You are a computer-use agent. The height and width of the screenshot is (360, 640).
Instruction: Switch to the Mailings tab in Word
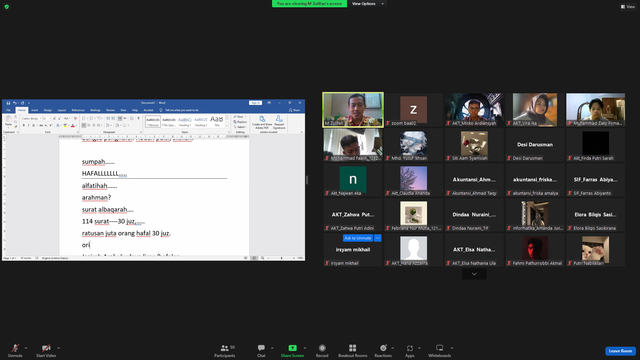[x=95, y=110]
